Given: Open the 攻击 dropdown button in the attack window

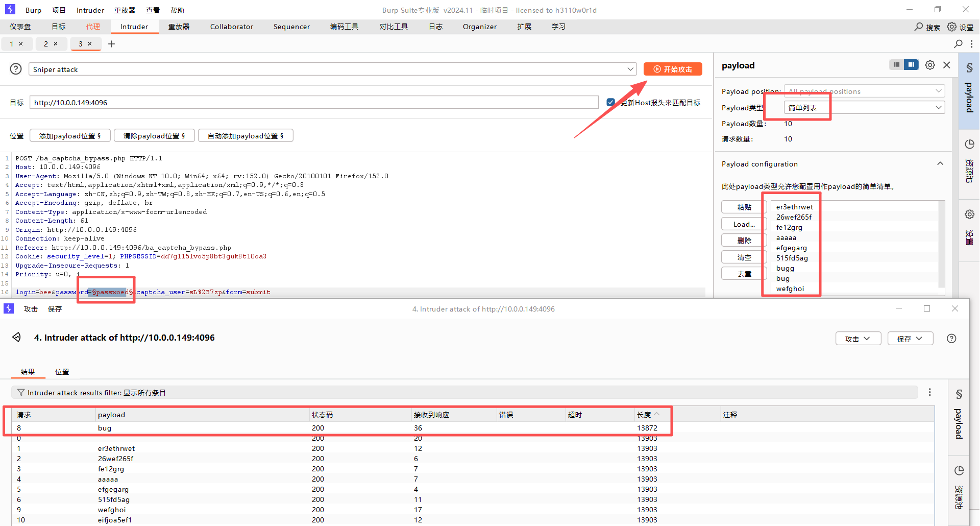Looking at the screenshot, I should tap(858, 339).
